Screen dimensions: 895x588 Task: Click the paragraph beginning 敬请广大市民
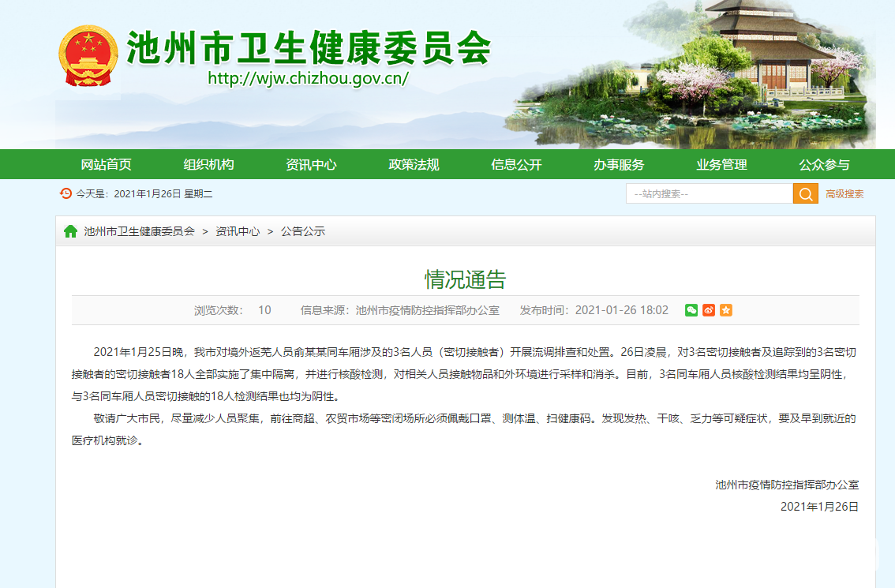pos(463,429)
